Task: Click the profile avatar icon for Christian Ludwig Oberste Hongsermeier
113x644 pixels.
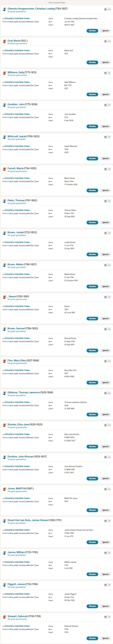Action: point(5,9)
